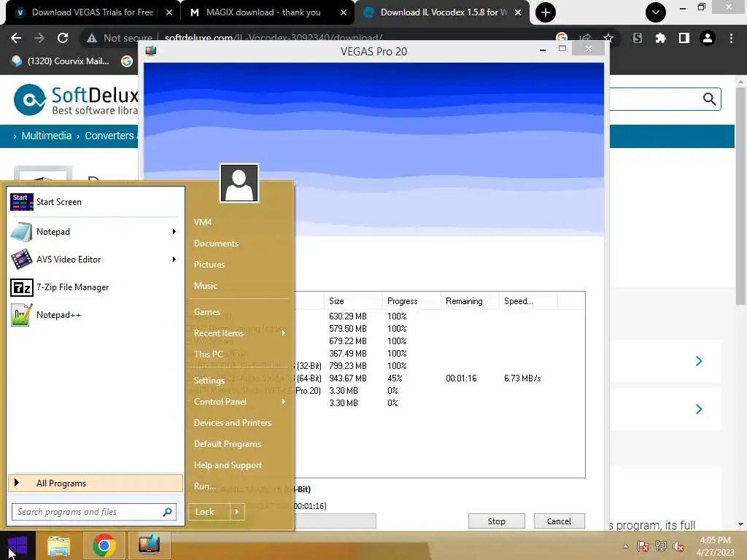Image resolution: width=747 pixels, height=560 pixels.
Task: Open the Run... dialog
Action: pyautogui.click(x=205, y=486)
